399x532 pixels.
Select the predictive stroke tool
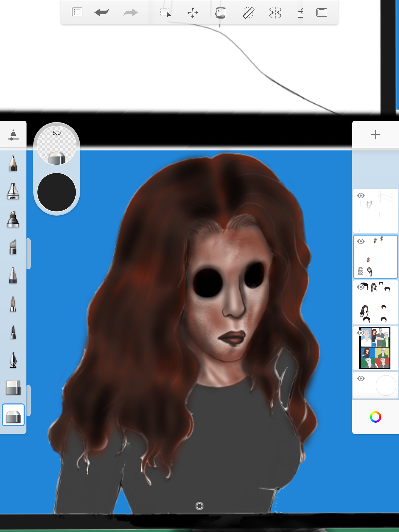coord(300,13)
